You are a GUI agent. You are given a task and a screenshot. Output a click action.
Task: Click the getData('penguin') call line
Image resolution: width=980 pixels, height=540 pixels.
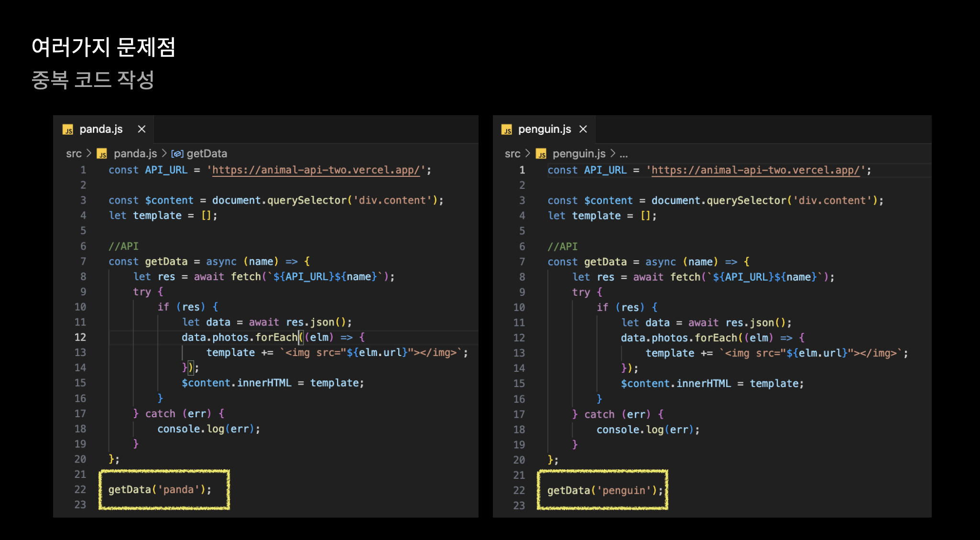pos(605,490)
